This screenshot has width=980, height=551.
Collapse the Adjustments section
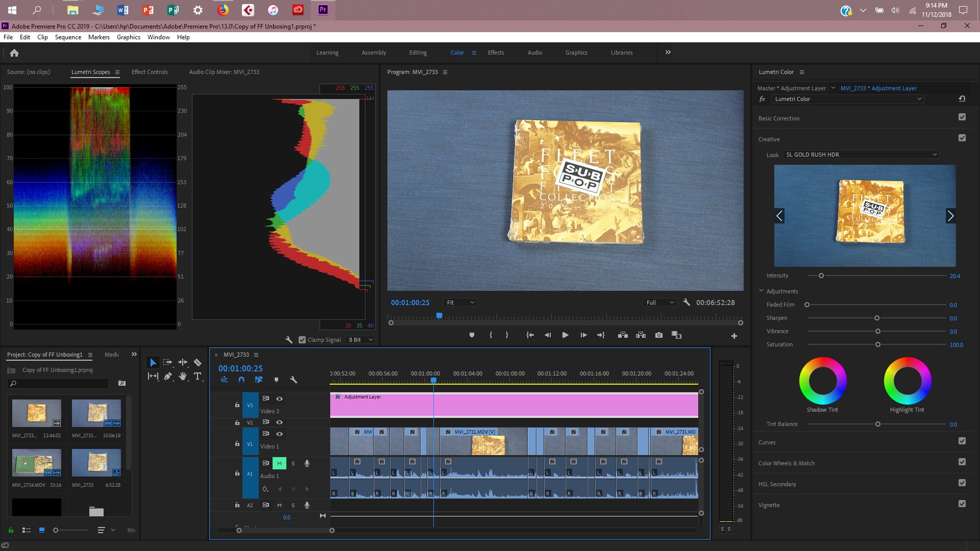coord(761,291)
